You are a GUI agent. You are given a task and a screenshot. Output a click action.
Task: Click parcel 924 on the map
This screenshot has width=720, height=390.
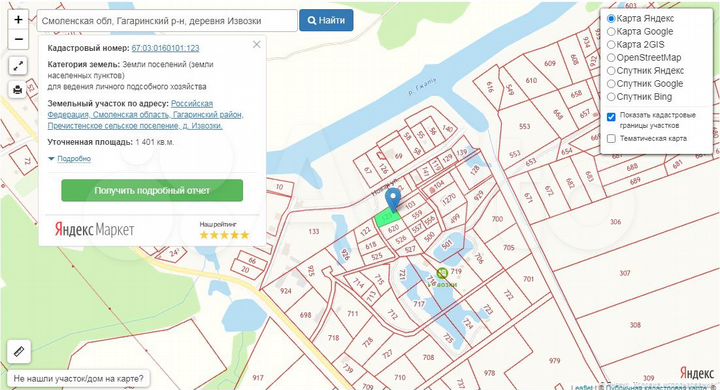pyautogui.click(x=286, y=291)
